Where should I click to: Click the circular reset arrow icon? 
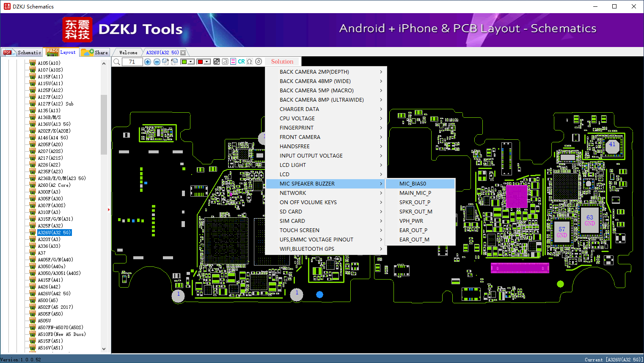(x=259, y=61)
